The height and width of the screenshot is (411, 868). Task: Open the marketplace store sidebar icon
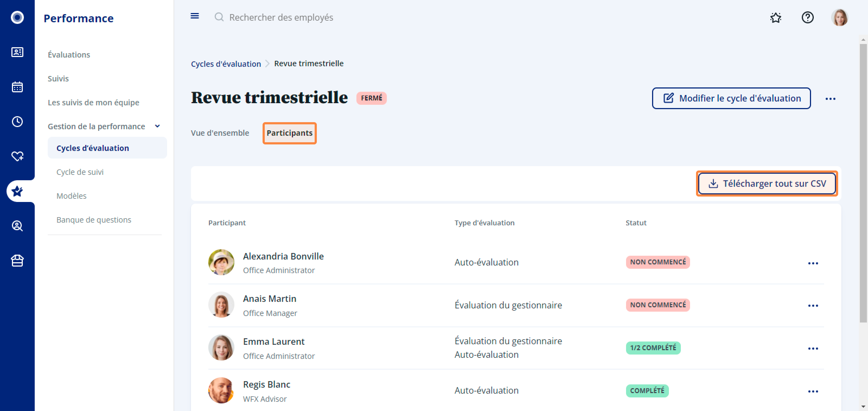tap(17, 260)
